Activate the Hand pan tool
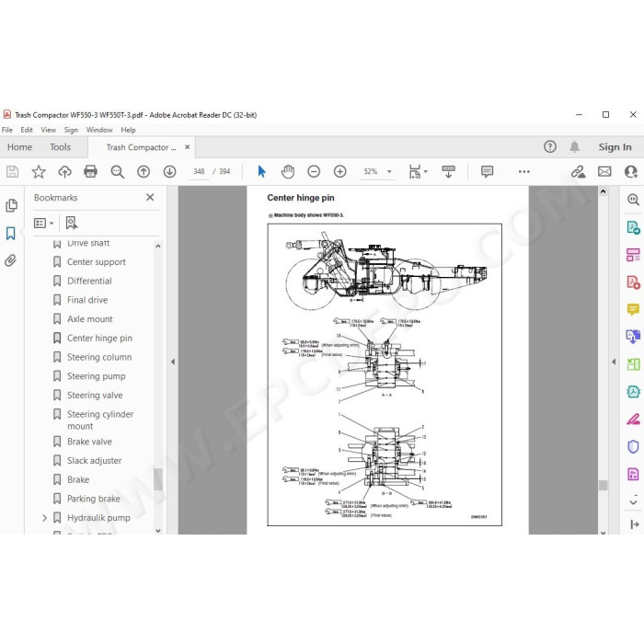This screenshot has height=644, width=644. (x=288, y=171)
